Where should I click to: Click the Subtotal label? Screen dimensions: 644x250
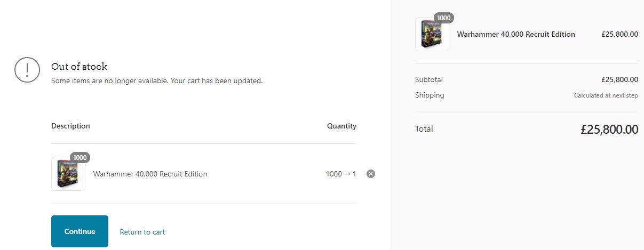coord(429,79)
